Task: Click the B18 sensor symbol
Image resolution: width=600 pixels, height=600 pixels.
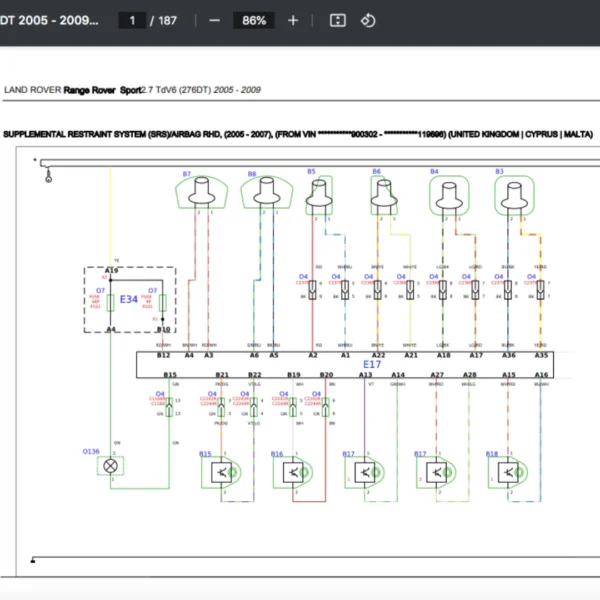Action: [x=507, y=472]
